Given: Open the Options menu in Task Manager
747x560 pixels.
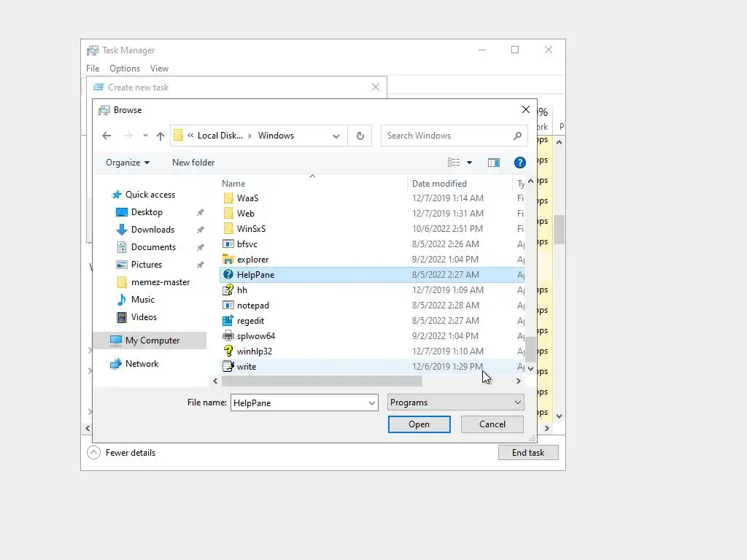Looking at the screenshot, I should point(125,69).
